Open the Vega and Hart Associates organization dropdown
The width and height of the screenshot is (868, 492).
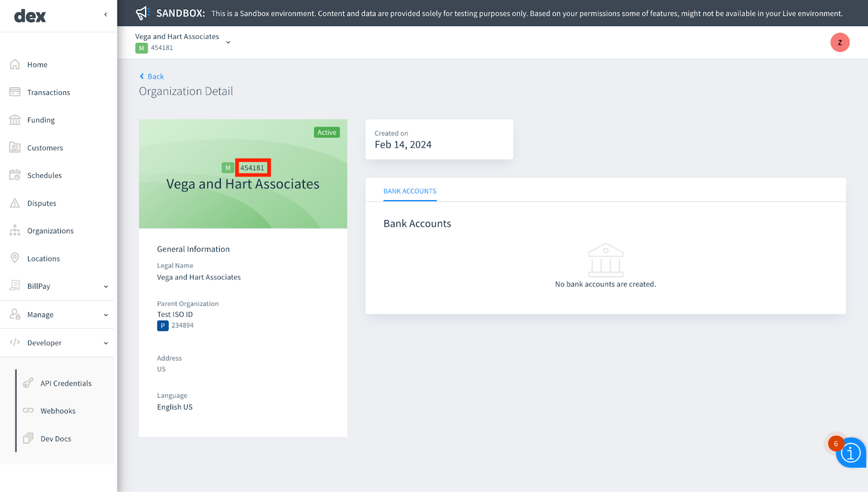click(228, 41)
